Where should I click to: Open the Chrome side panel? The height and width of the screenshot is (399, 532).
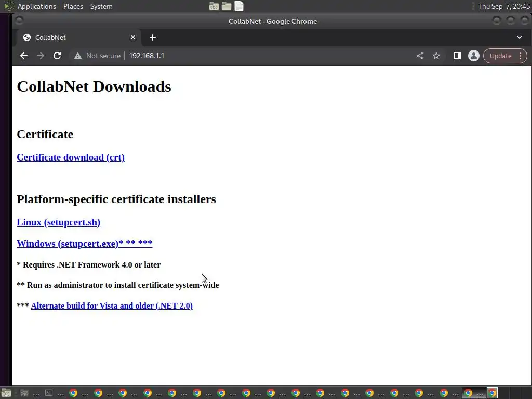(x=457, y=56)
